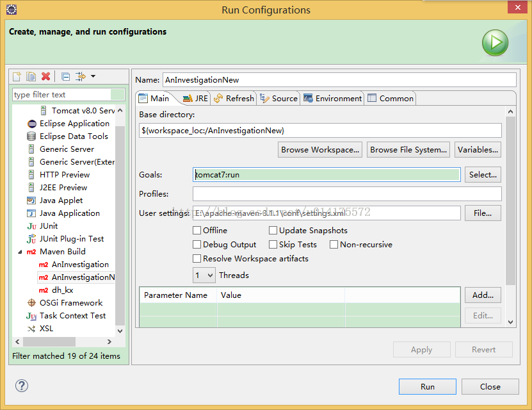The image size is (532, 410).
Task: Click the Java Application icon
Action: (x=31, y=213)
